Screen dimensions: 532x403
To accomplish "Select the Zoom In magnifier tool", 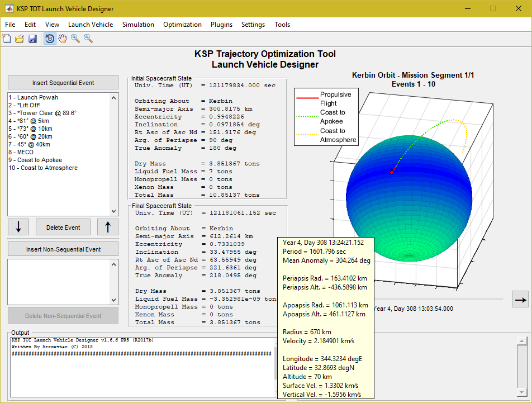I will (x=75, y=39).
